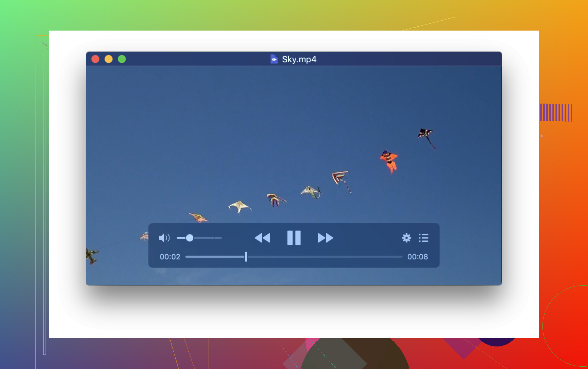Seek back on the played progress portion
This screenshot has height=369, width=588.
214,257
